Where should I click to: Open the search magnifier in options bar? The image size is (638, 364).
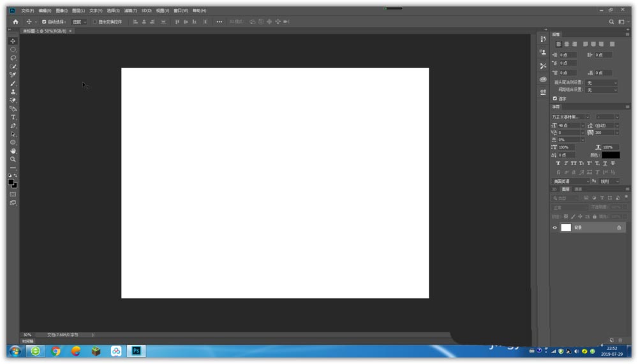pos(611,22)
